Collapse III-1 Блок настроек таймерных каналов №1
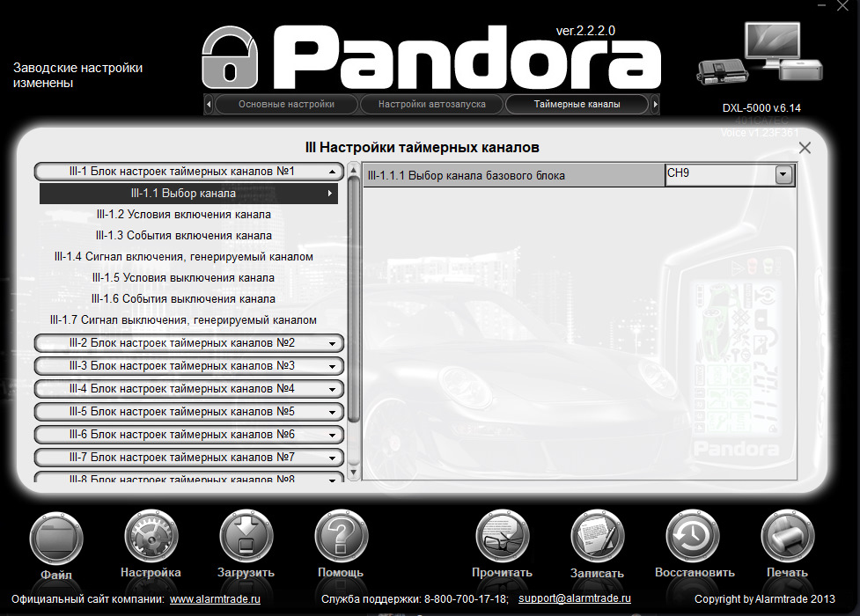 click(x=188, y=171)
